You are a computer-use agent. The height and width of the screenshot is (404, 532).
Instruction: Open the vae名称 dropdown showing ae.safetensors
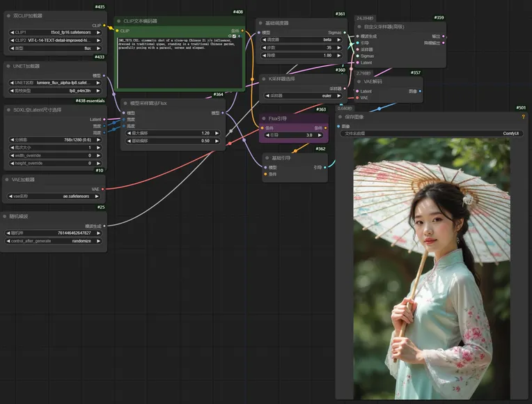coord(56,196)
